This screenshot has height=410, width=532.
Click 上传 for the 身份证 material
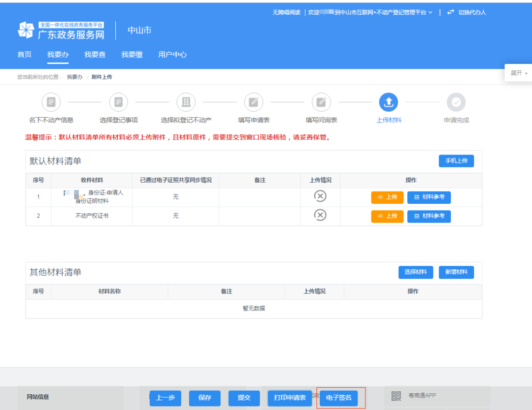click(387, 197)
